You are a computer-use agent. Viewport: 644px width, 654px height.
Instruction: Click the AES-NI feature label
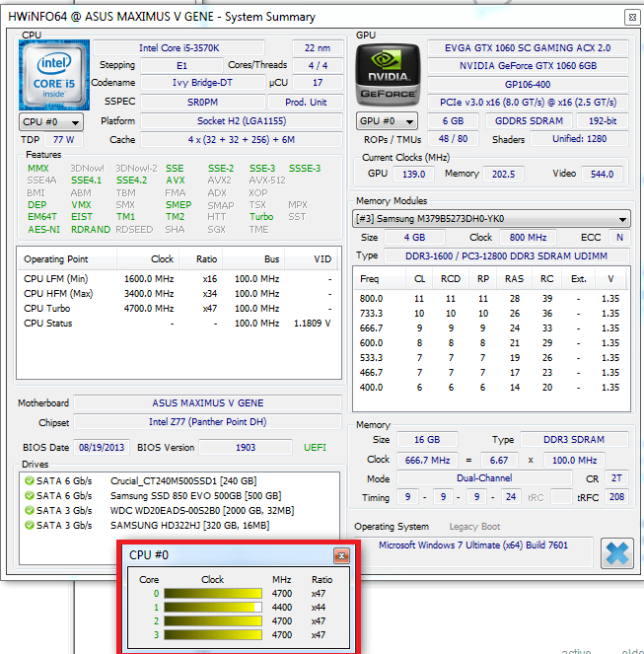(43, 230)
